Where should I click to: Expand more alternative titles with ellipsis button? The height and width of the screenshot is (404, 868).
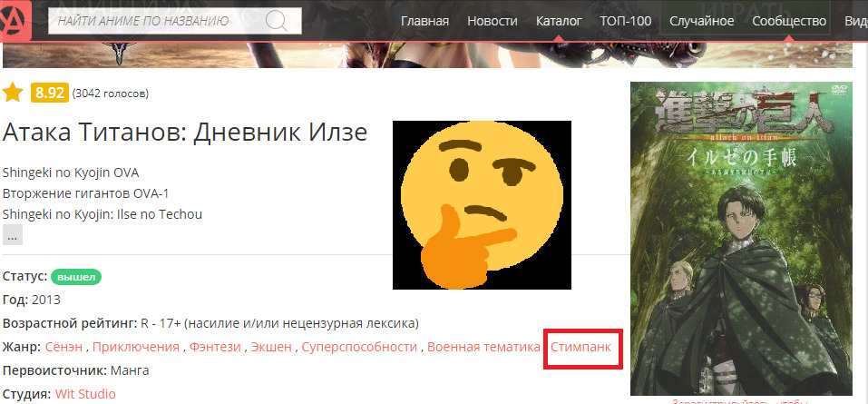pyautogui.click(x=13, y=235)
